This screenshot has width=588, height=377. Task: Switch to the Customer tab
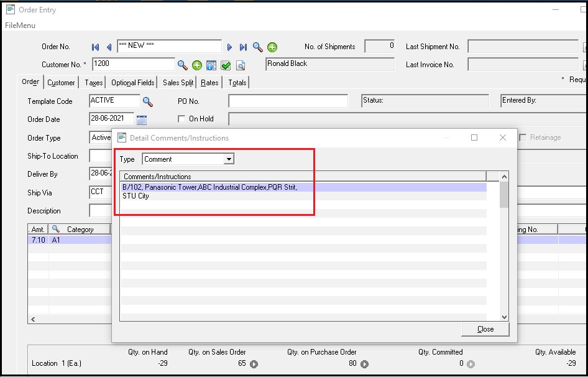(x=61, y=83)
